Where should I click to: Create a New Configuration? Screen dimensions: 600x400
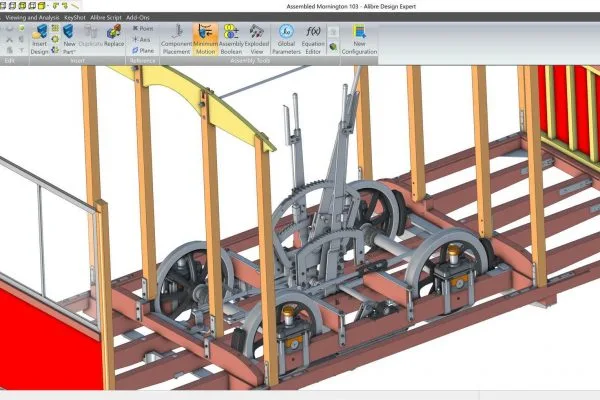359,39
